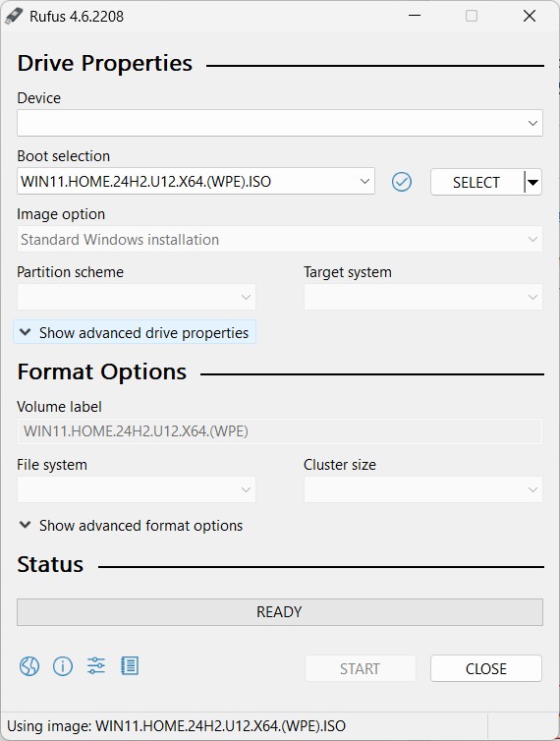Open the Device dropdown

point(280,123)
